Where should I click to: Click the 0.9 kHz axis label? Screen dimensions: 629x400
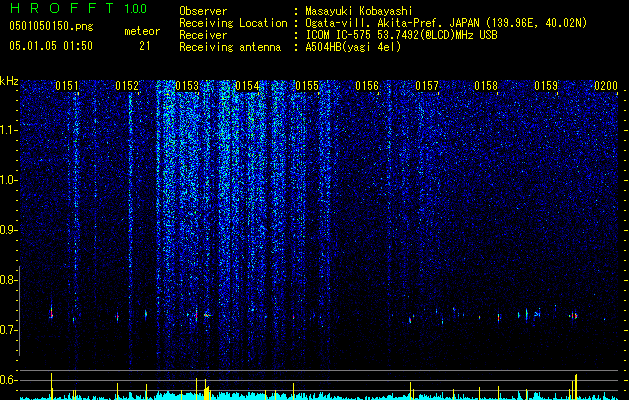(x=9, y=230)
